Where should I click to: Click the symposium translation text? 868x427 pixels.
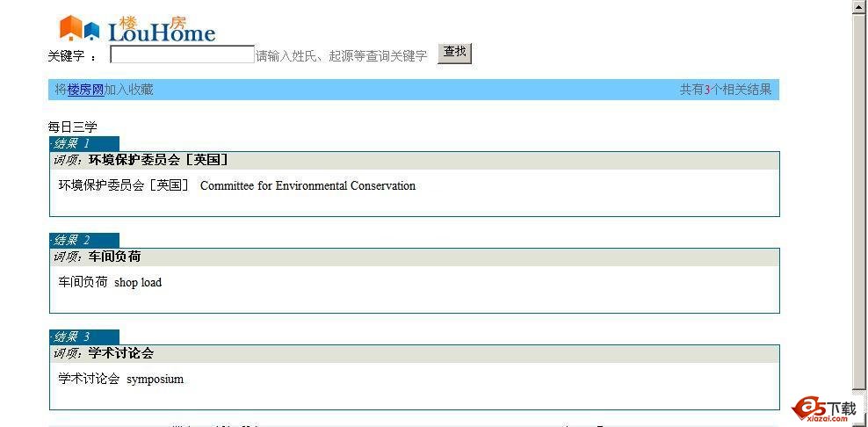[x=155, y=380]
